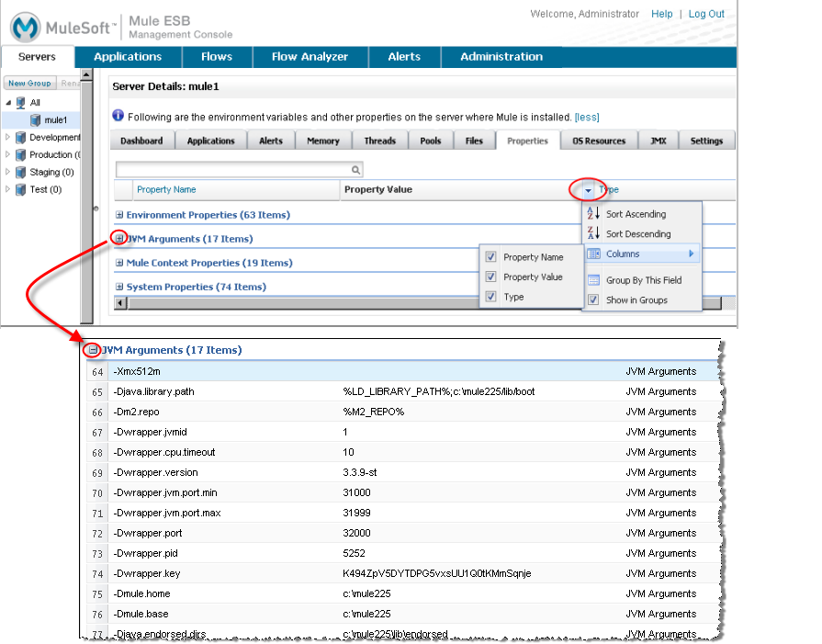Click the Log Out link
The image size is (822, 644).
706,14
